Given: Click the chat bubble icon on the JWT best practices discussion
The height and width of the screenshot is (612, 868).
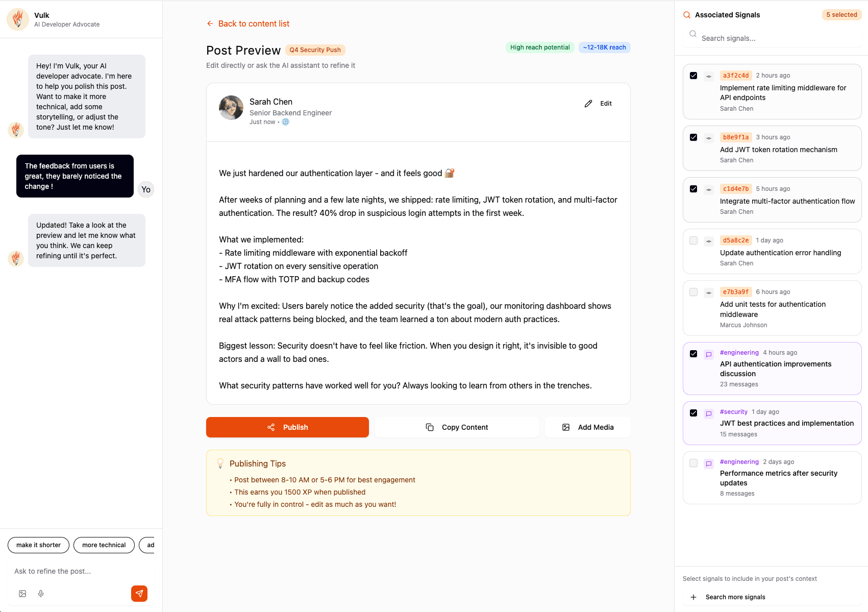Looking at the screenshot, I should (709, 413).
